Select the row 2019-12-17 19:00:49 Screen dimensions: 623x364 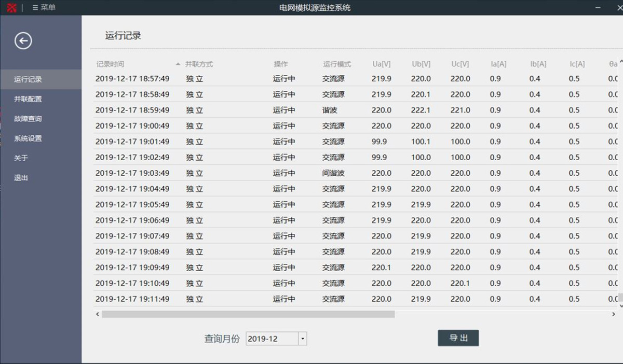(356, 125)
